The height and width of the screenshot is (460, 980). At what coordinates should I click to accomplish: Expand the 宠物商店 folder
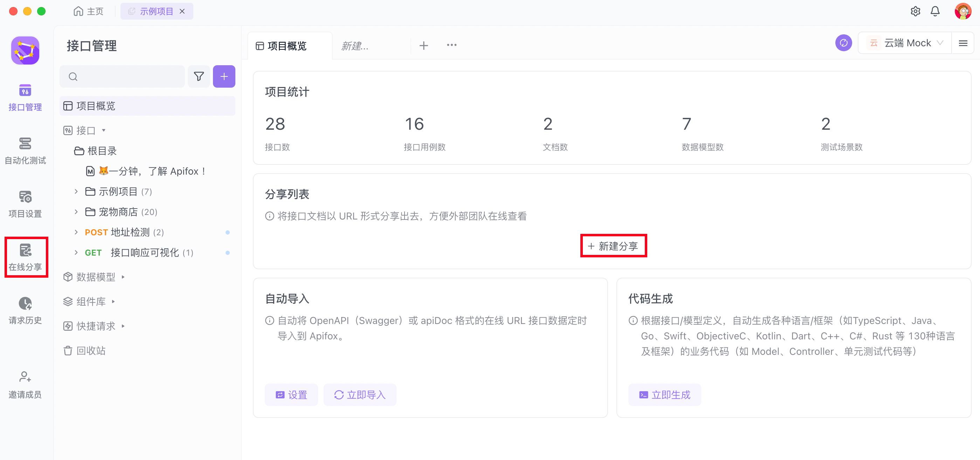[76, 212]
